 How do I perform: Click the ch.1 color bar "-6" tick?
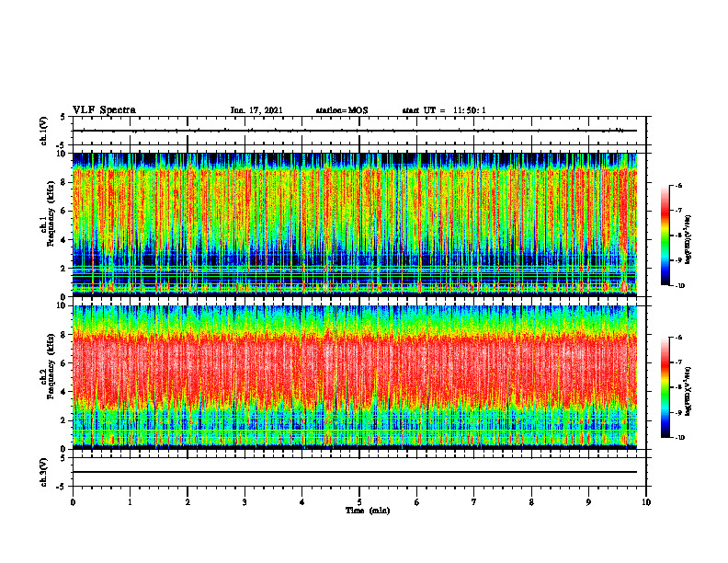tap(678, 186)
